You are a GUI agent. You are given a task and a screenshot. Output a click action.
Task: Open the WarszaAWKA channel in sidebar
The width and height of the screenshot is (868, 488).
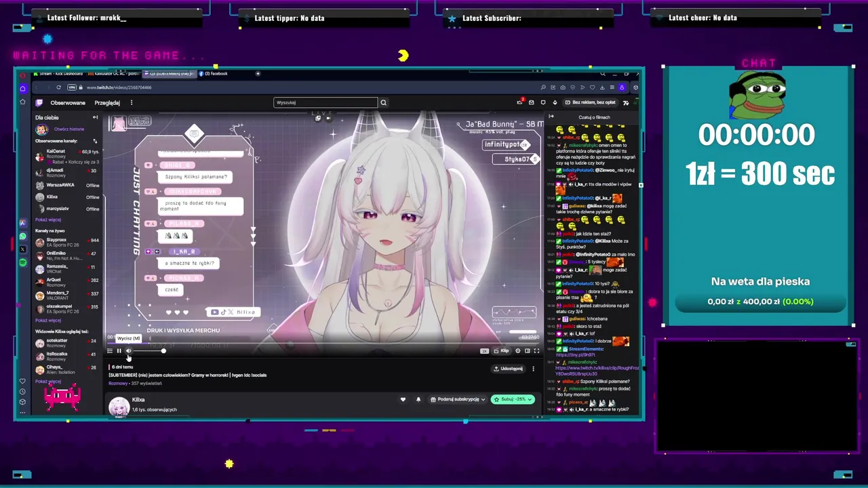[67, 185]
